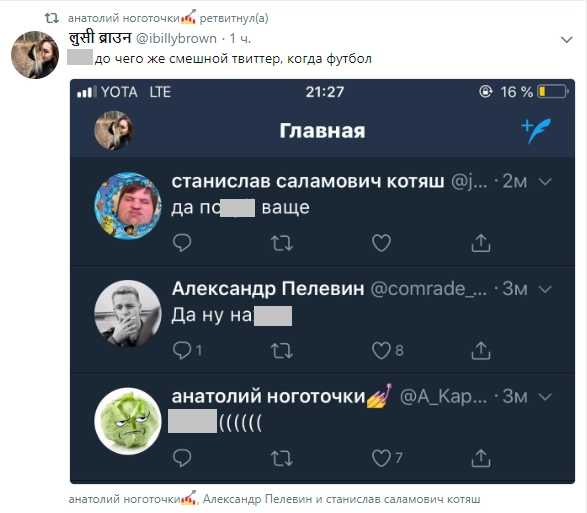Click the compose new tweet feather icon
587x513 pixels.
coord(536,131)
